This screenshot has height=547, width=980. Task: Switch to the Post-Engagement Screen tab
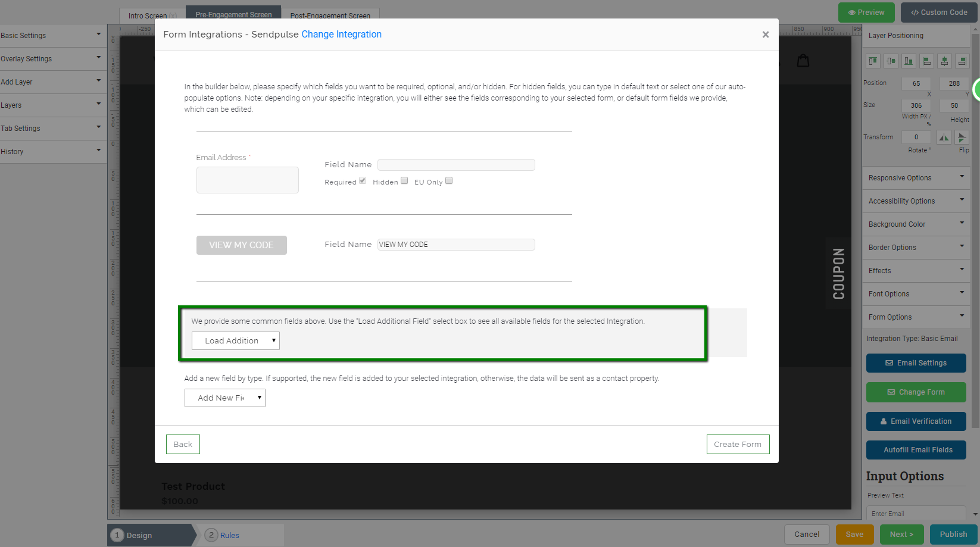(331, 16)
